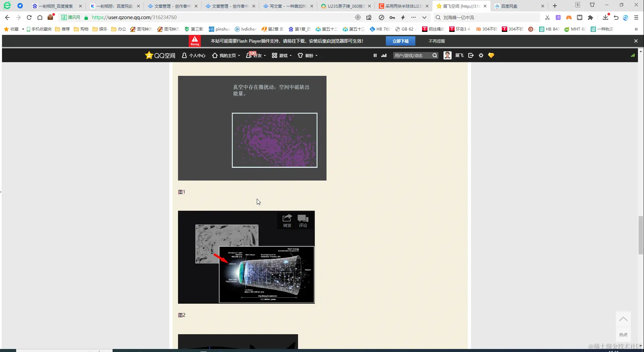This screenshot has height=352, width=644.
Task: Open the browser downloads icon
Action: point(605,17)
